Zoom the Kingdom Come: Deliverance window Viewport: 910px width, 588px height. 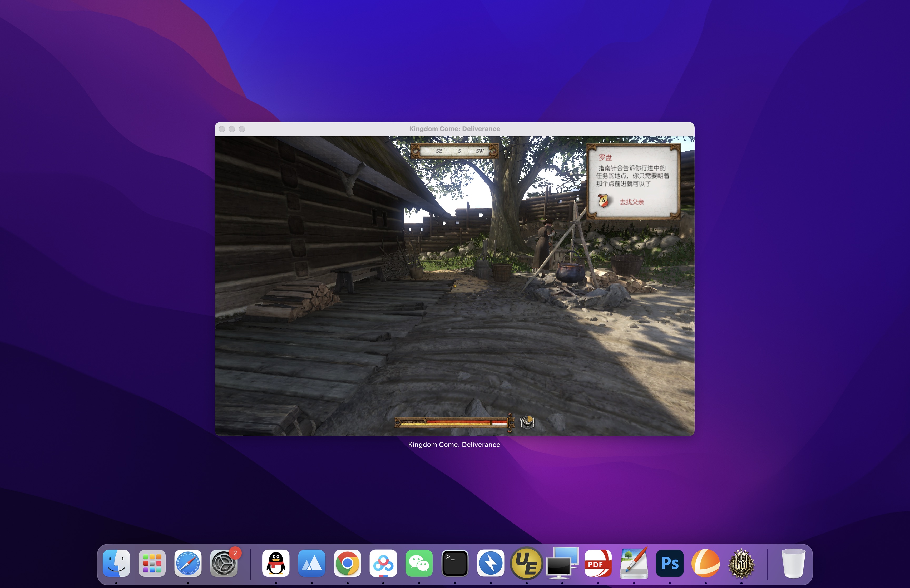(x=242, y=129)
